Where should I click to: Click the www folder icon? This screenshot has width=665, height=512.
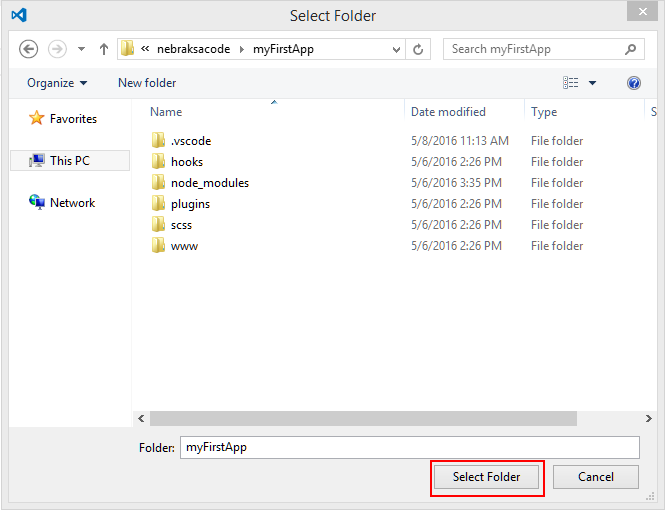click(158, 245)
